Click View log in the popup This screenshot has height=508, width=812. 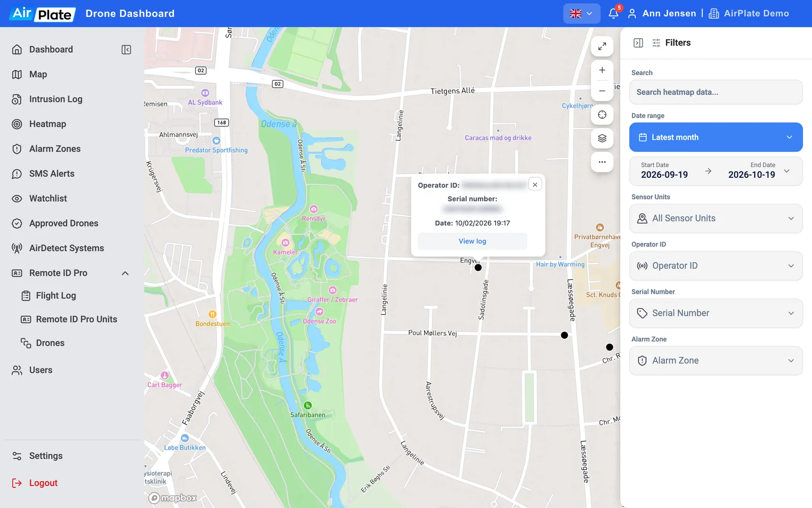tap(472, 241)
